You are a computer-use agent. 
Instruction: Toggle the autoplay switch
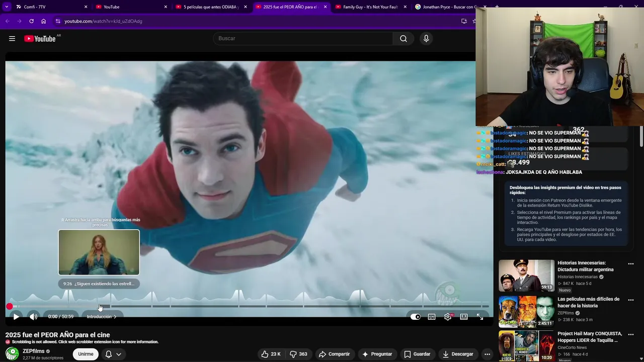pyautogui.click(x=416, y=317)
